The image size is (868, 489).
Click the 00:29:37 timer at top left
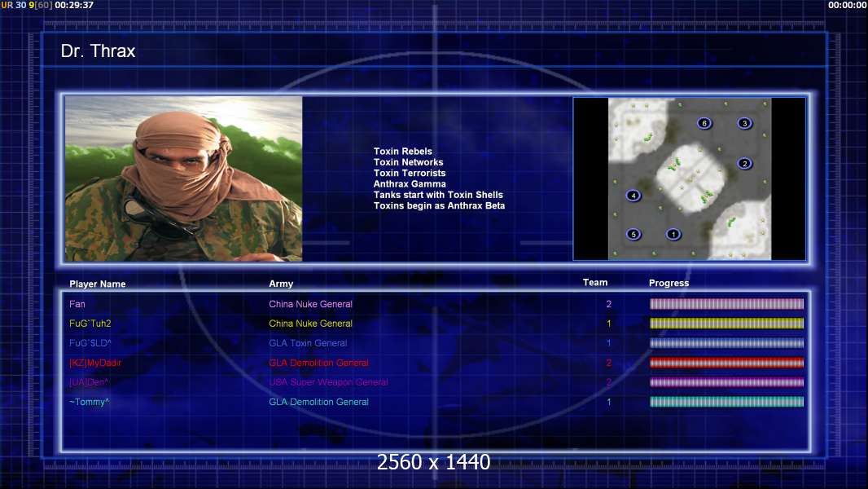[x=74, y=5]
